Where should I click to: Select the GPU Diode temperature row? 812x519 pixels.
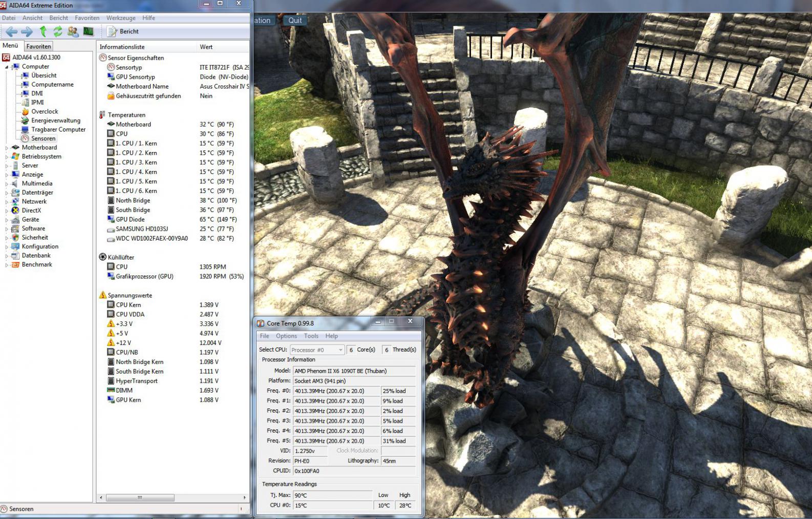[x=174, y=219]
